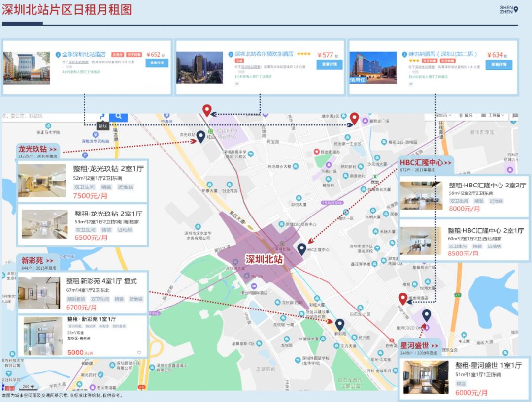Screen dimensions: 532x402
Task: Click the navy pin at 新彩苑
Action: [339, 324]
